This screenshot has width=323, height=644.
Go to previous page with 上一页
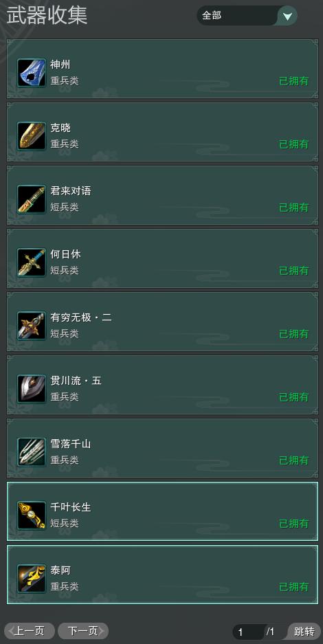(x=29, y=631)
